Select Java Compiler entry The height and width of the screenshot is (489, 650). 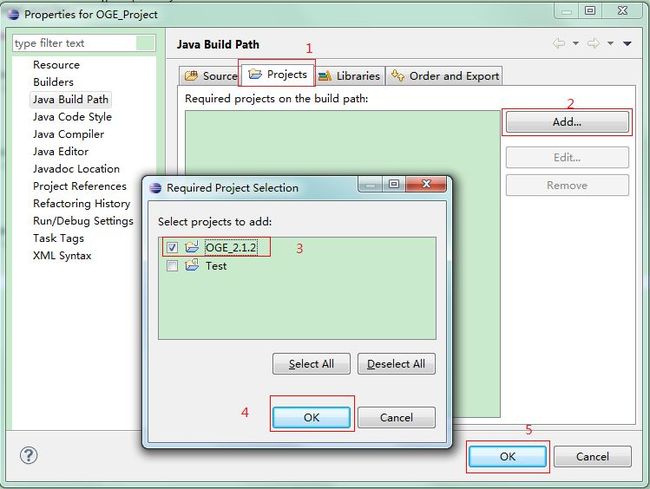point(68,134)
